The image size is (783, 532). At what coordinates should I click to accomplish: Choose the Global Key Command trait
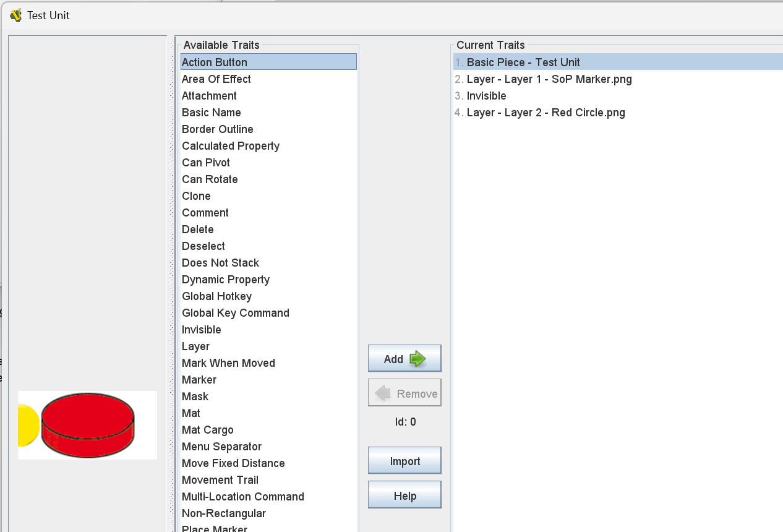coord(236,313)
